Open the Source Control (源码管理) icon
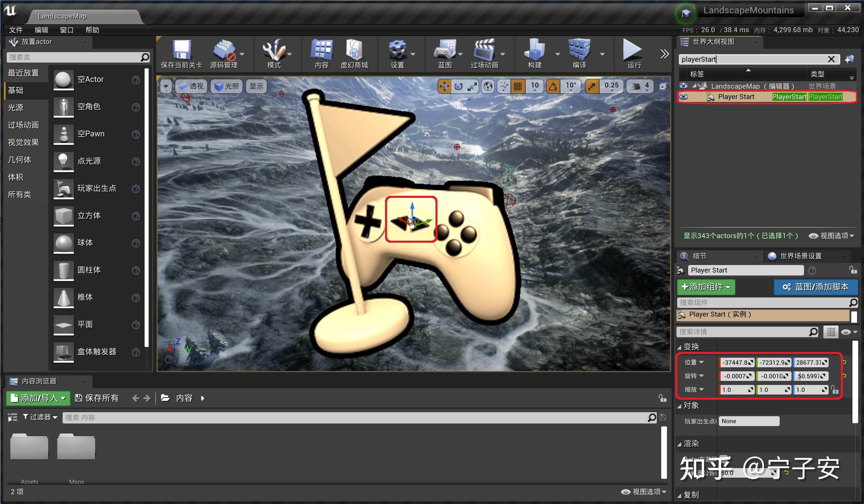The height and width of the screenshot is (504, 864). [x=224, y=50]
